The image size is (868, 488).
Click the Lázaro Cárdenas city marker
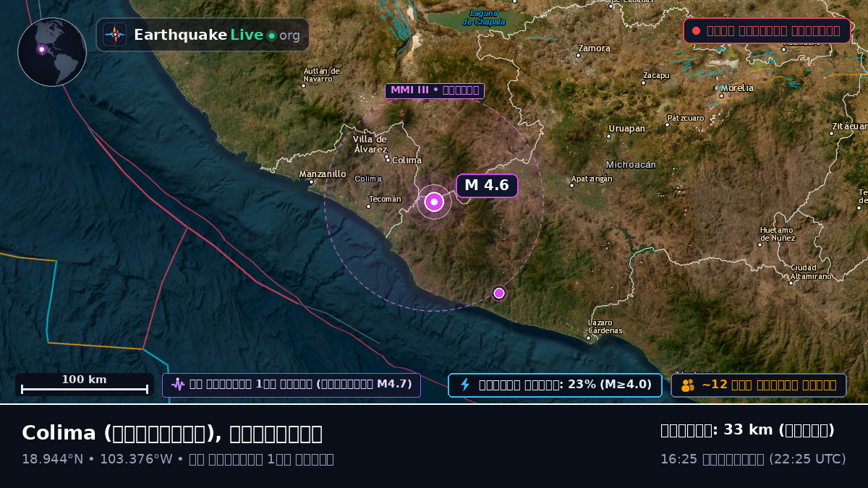(x=588, y=338)
